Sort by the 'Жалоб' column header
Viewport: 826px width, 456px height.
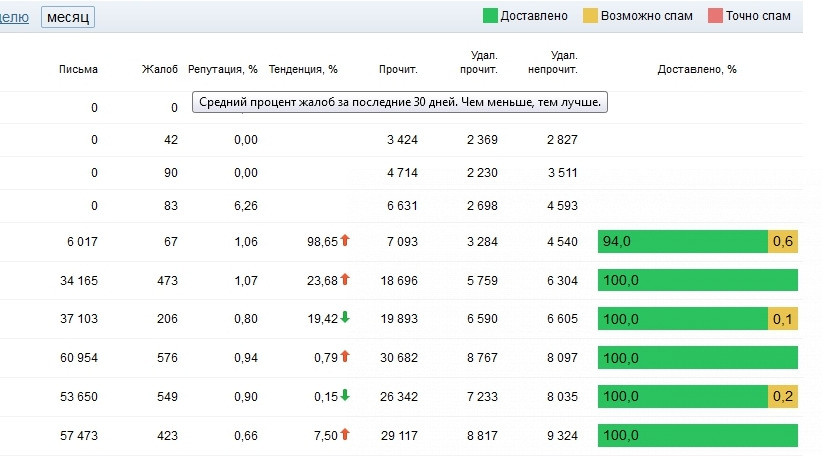coord(160,69)
